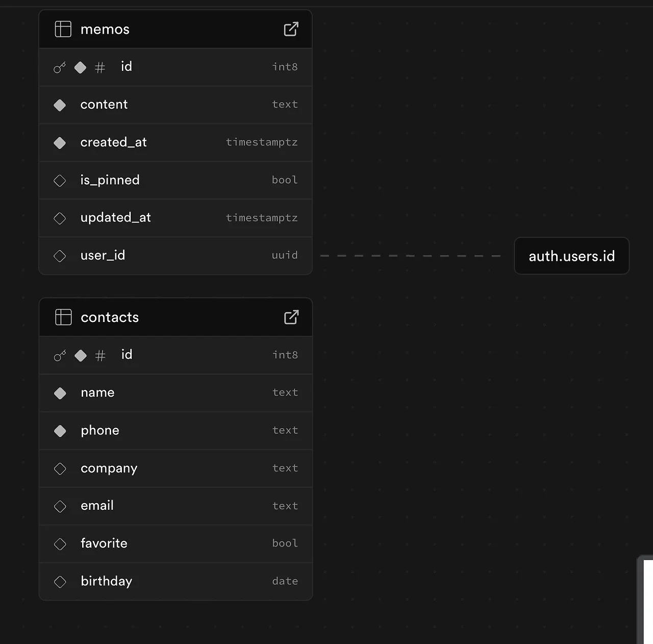The image size is (653, 644).
Task: Click the hollow diamond next to birthday column
Action: point(60,582)
